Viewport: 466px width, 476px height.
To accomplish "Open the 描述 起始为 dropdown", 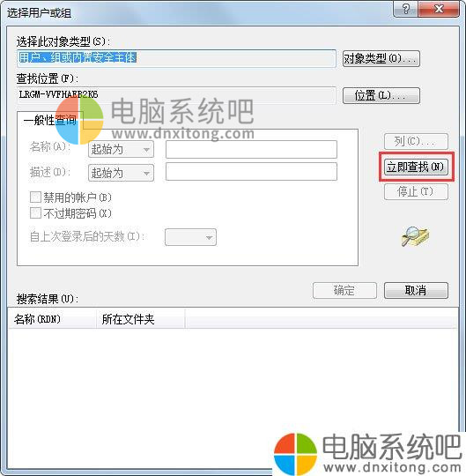I will (x=121, y=173).
